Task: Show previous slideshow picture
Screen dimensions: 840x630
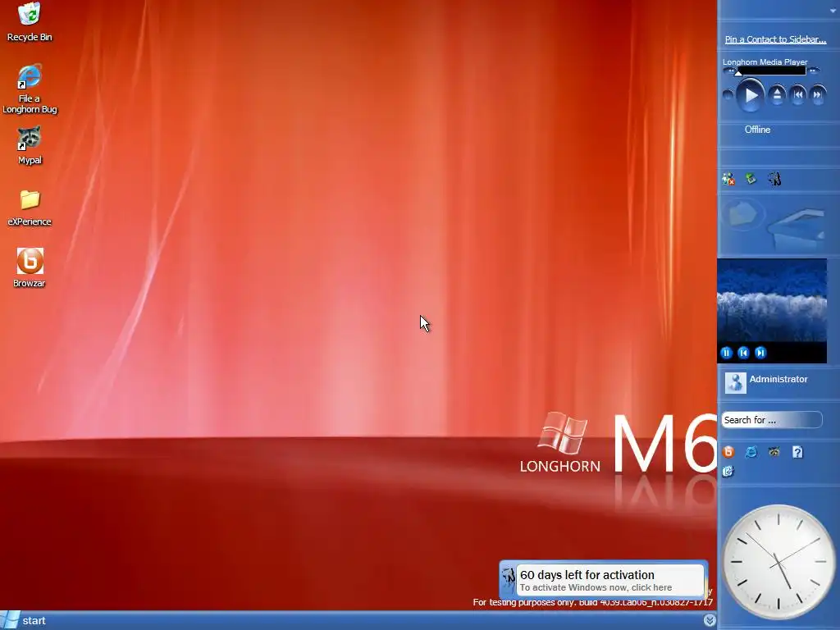Action: (x=743, y=353)
